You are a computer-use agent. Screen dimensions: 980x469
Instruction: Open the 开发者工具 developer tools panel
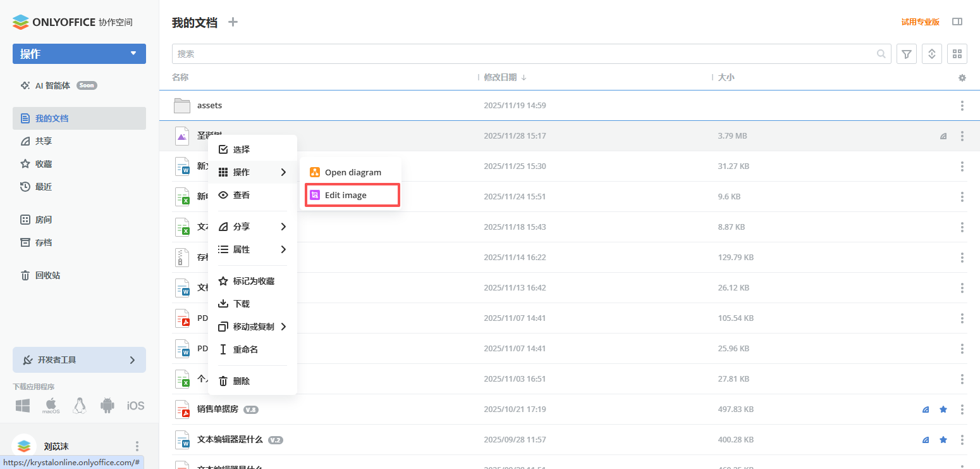[78, 360]
